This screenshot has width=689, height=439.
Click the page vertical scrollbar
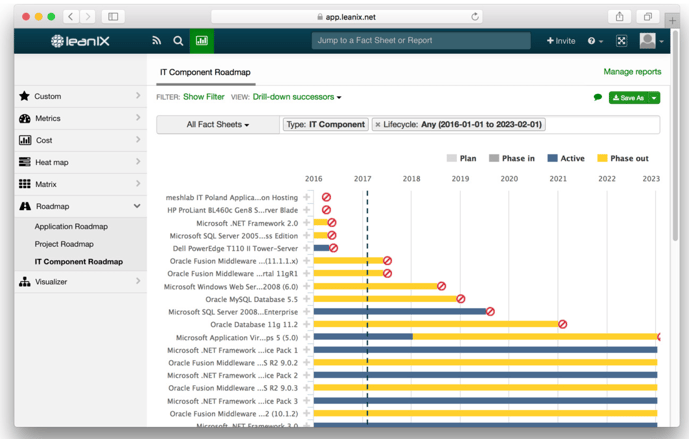(675, 136)
